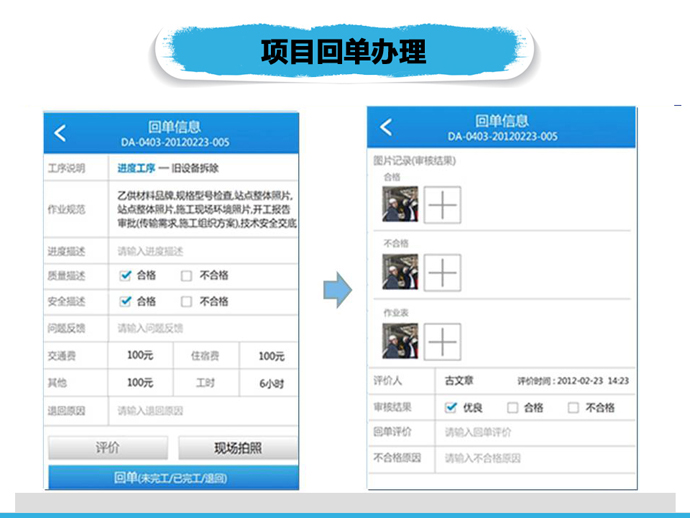Image resolution: width=690 pixels, height=518 pixels.
Task: Add photo under 合格 section
Action: [x=442, y=205]
